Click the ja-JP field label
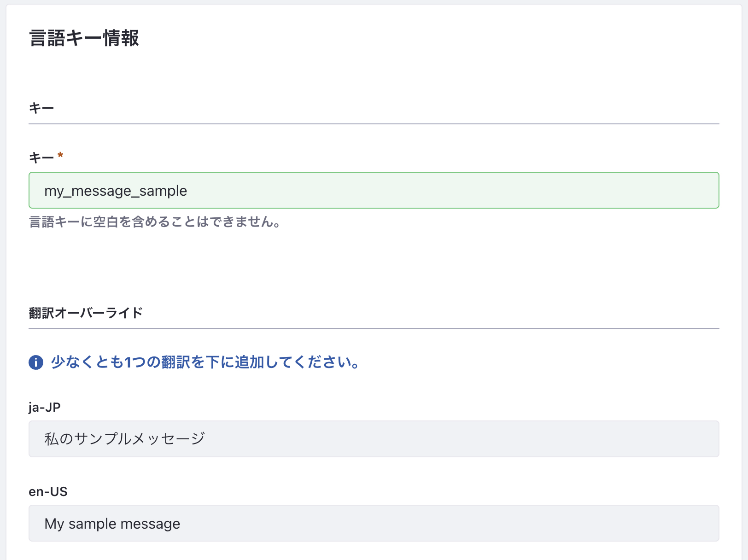 click(45, 407)
